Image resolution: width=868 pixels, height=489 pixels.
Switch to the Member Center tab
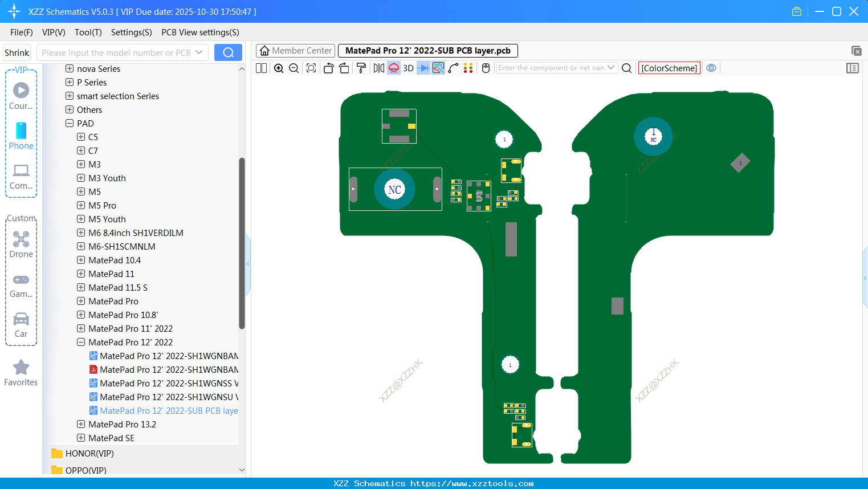coord(296,51)
